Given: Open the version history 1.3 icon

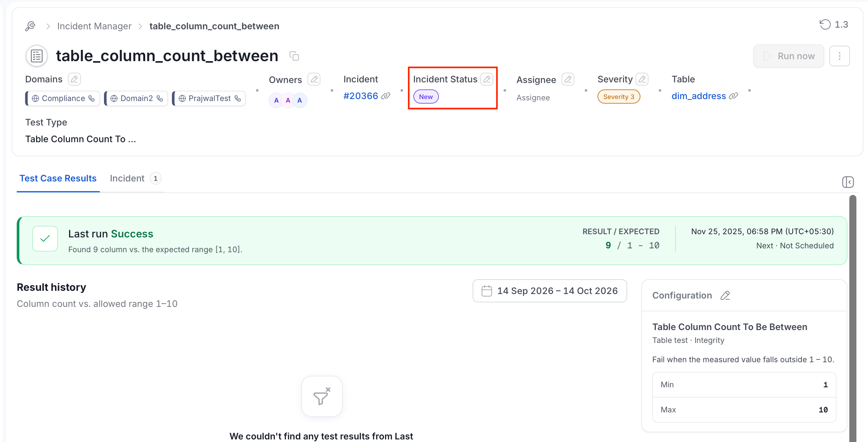Looking at the screenshot, I should tap(834, 24).
